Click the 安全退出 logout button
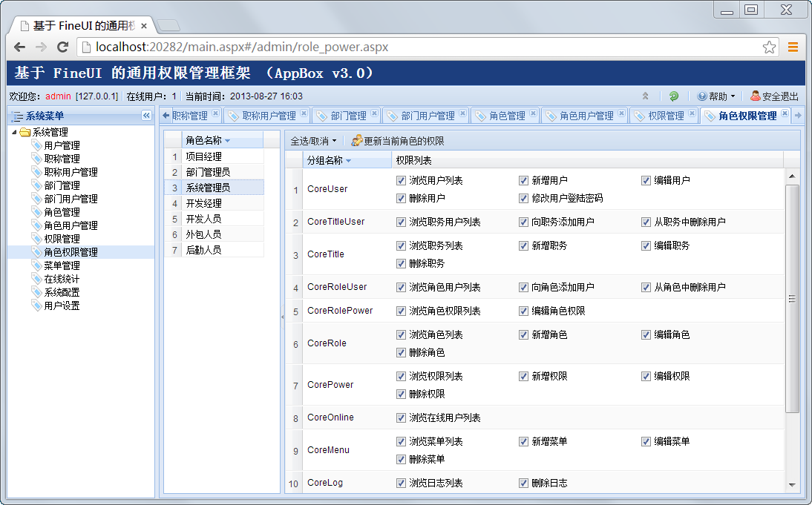The height and width of the screenshot is (505, 812). pos(774,96)
